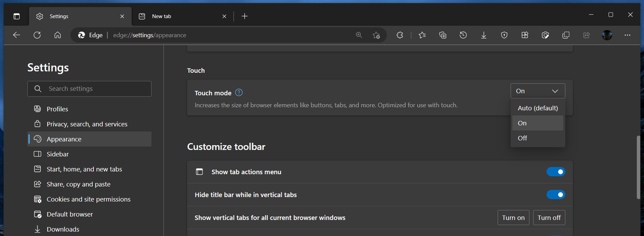
Task: Open the apps toolbar icon
Action: (525, 35)
